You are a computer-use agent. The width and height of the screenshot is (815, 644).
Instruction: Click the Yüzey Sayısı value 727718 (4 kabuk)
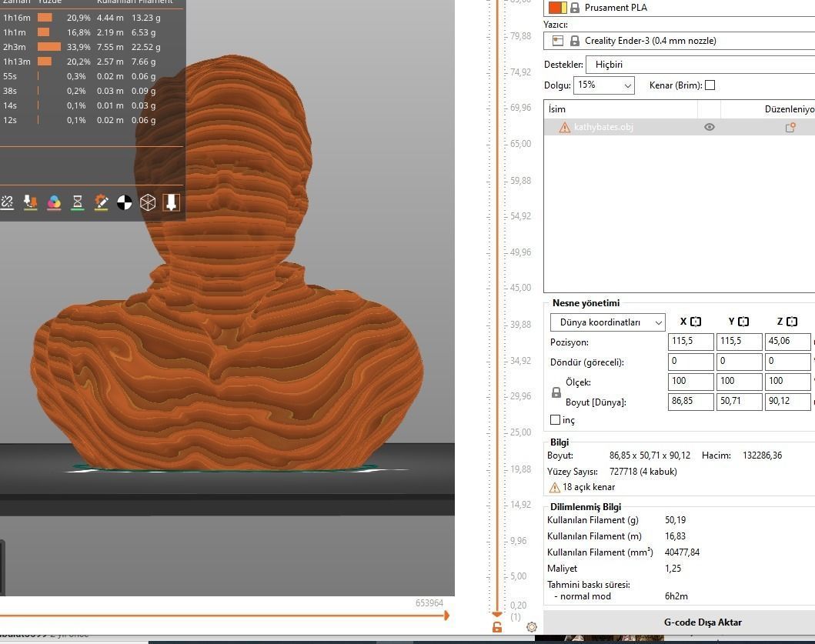tap(643, 472)
